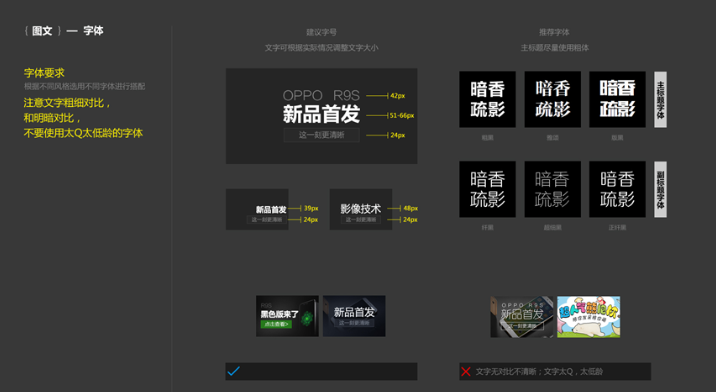
Task: Open the 黑色版来了 banner thumbnail
Action: (287, 316)
